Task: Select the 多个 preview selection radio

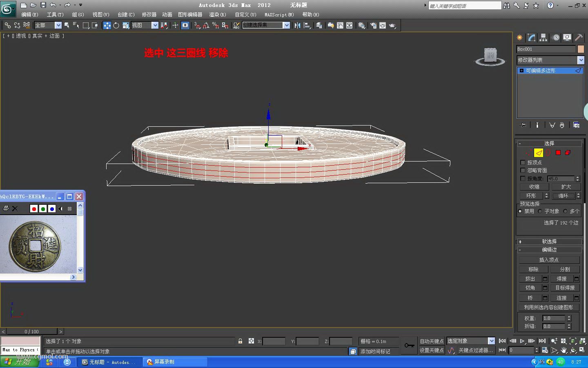Action: (565, 211)
